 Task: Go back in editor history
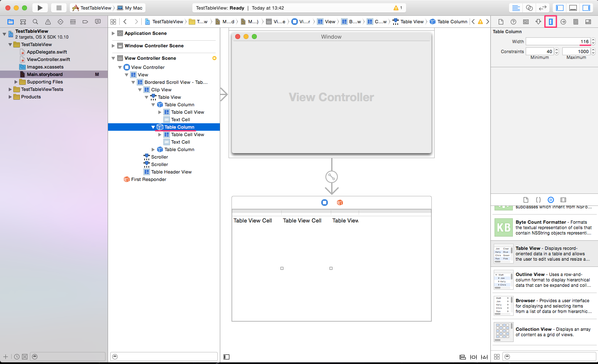click(x=125, y=22)
